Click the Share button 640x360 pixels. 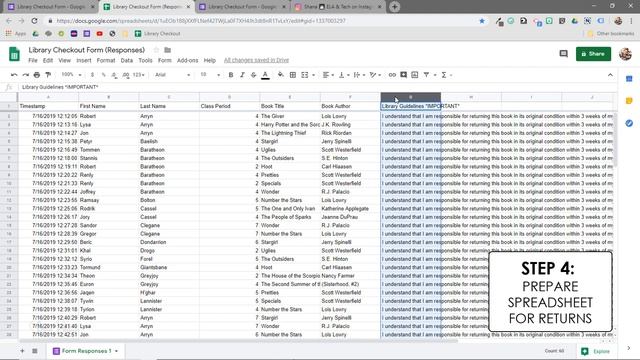[593, 54]
